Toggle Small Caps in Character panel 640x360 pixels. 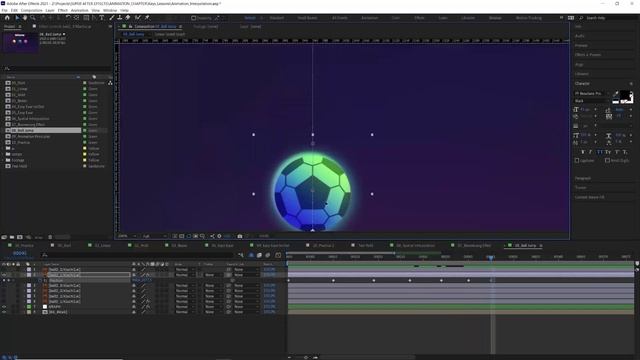[608, 152]
